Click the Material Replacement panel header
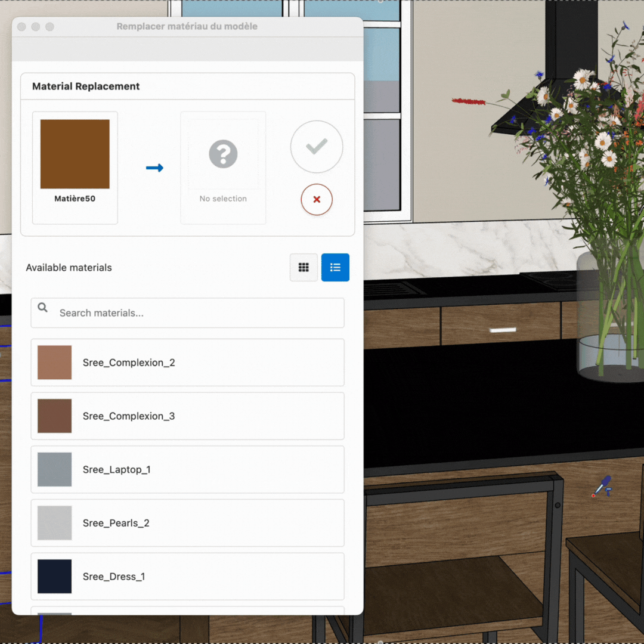Viewport: 644px width, 644px height. [86, 86]
